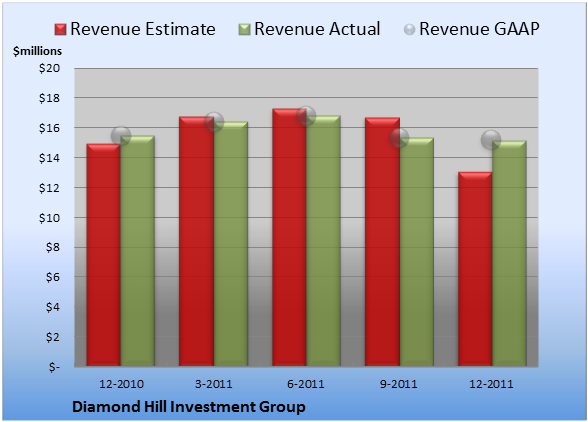Screen dimensions: 588x422
Task: Click the GAAP sphere marker for 6-2011
Action: click(306, 116)
